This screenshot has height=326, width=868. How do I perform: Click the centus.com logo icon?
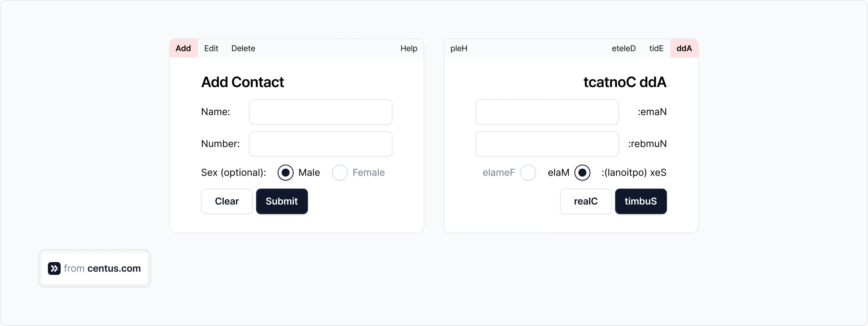(54, 268)
